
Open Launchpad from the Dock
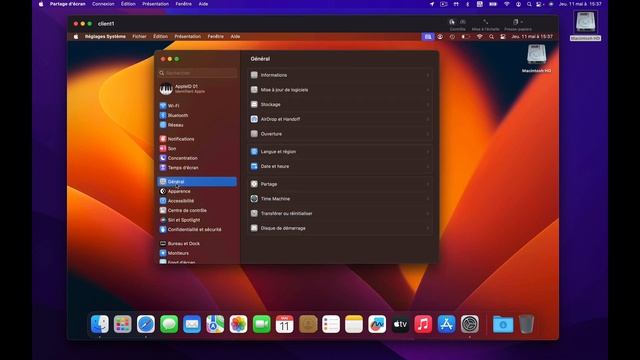tap(122, 324)
